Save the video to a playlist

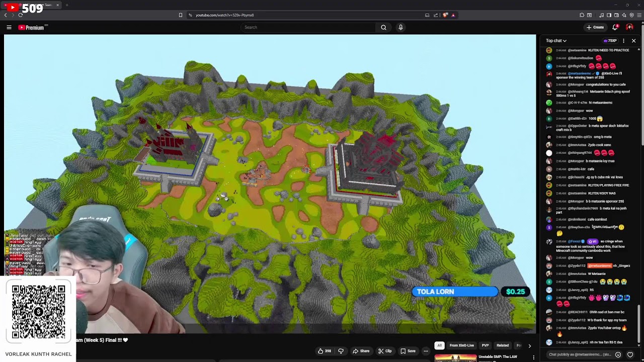click(x=408, y=351)
